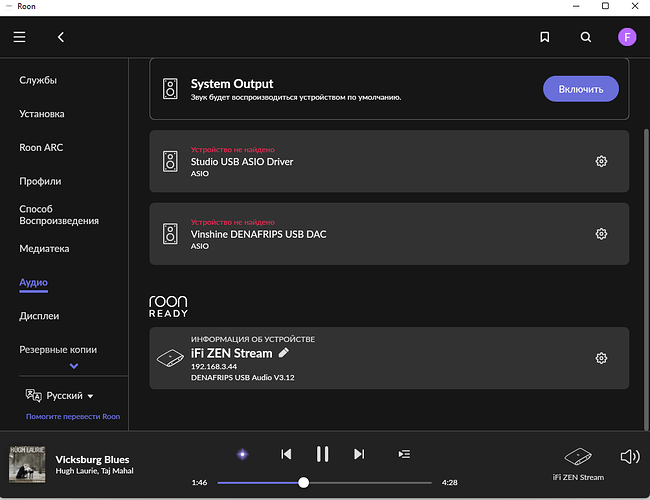Click the total time 4:28
Image resolution: width=650 pixels, height=500 pixels.
(449, 482)
